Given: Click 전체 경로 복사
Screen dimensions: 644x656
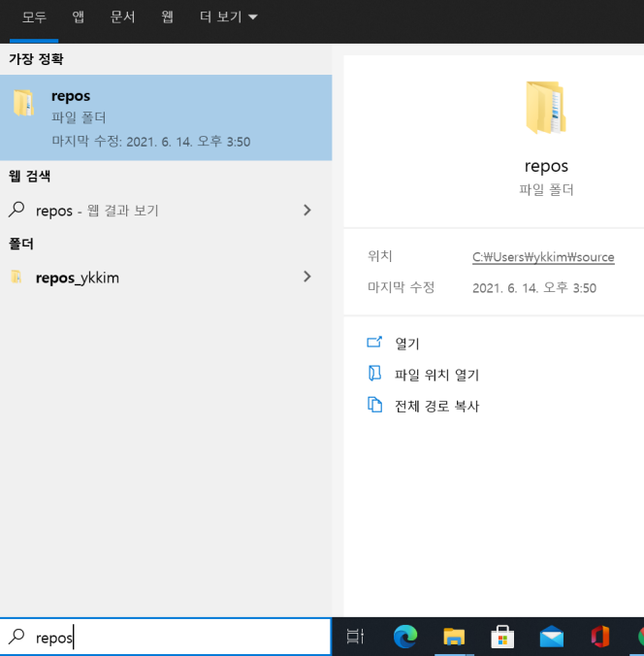Looking at the screenshot, I should pyautogui.click(x=436, y=406).
